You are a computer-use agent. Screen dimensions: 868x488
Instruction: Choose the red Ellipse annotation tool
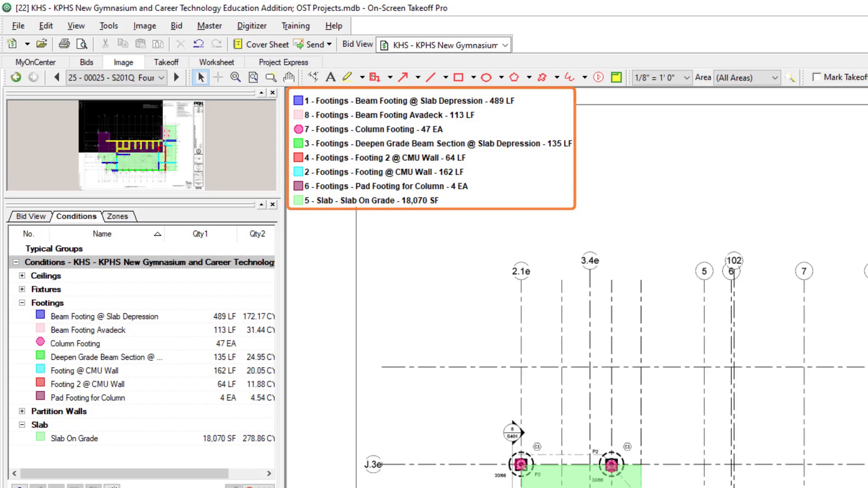click(486, 77)
